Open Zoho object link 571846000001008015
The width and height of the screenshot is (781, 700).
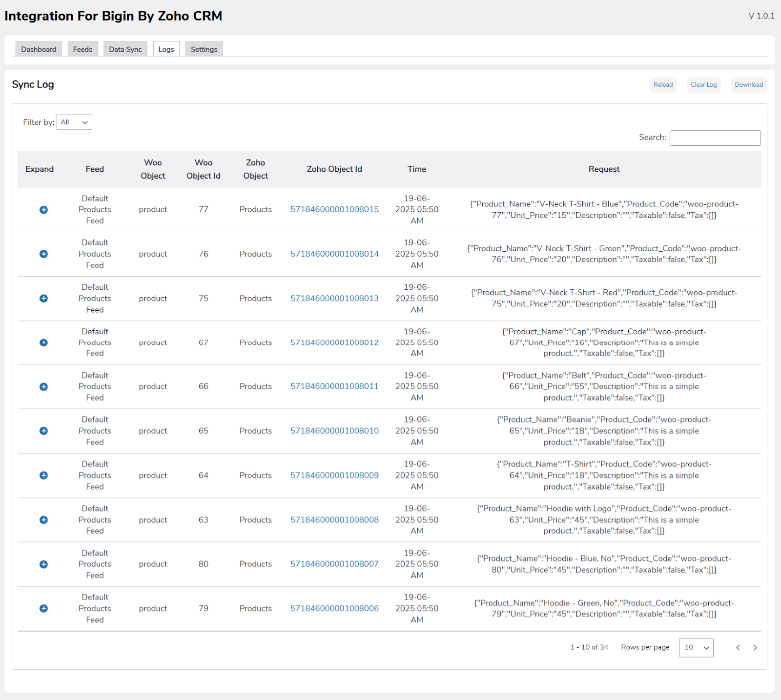pyautogui.click(x=334, y=210)
